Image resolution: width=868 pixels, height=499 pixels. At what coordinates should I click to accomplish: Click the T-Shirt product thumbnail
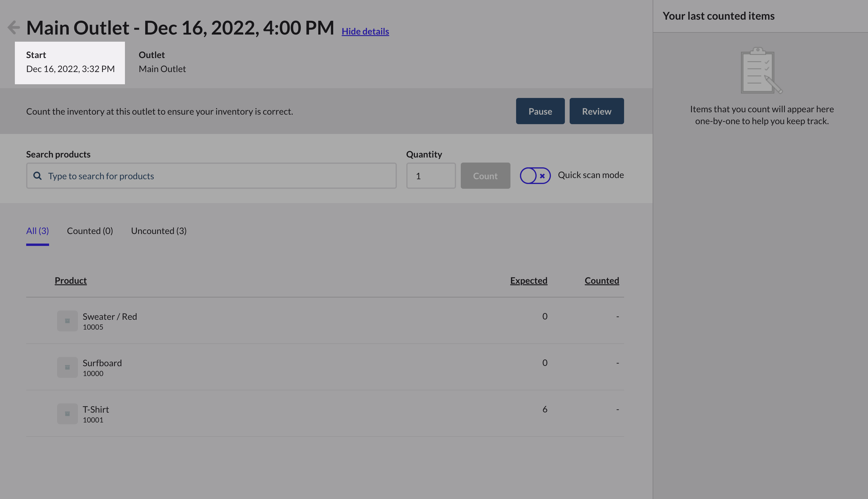tap(67, 414)
